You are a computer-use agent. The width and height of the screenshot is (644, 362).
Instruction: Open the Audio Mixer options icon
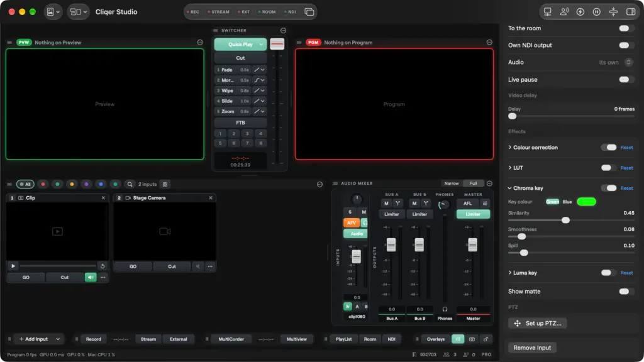(489, 184)
